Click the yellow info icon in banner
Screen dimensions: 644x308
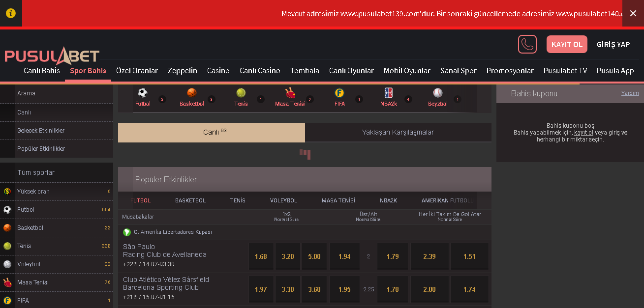coord(10,13)
